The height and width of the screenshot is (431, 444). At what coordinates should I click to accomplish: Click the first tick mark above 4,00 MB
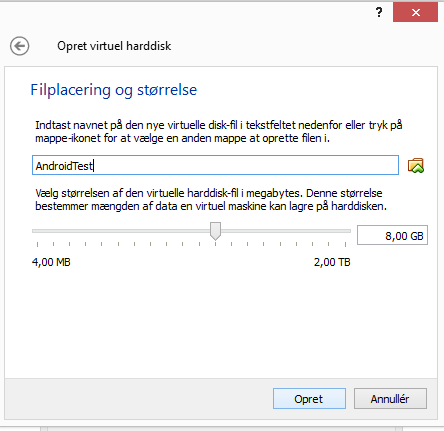[37, 244]
